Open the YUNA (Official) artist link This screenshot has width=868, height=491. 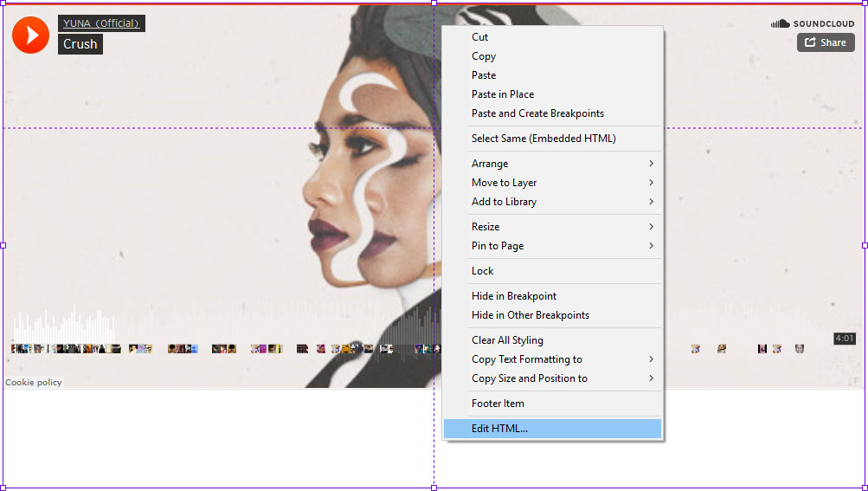101,23
